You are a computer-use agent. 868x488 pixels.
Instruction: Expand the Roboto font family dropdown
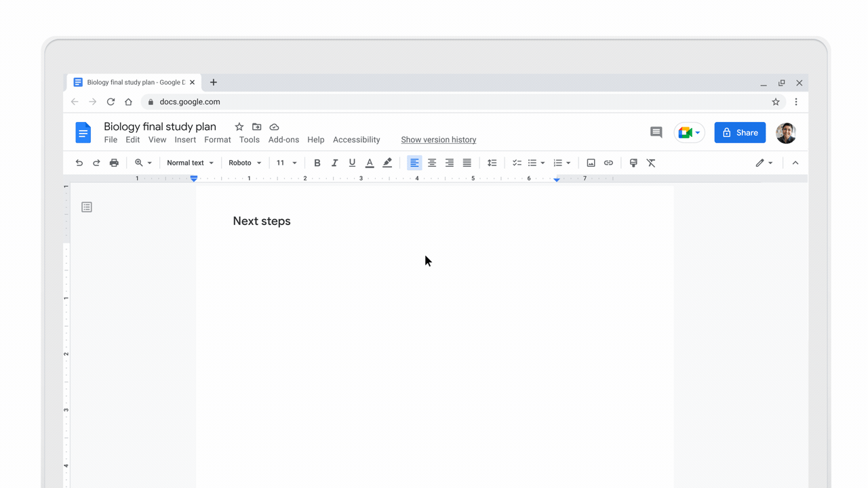click(x=244, y=163)
